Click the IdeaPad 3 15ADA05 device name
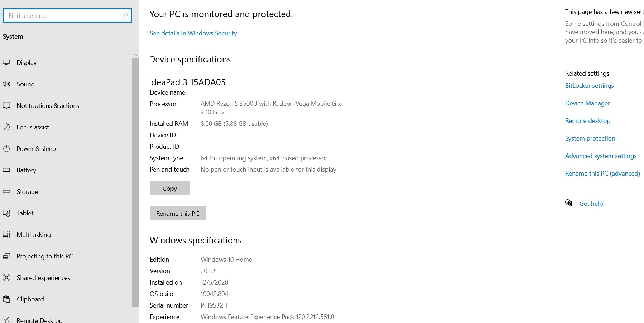This screenshot has width=644, height=323. 187,82
